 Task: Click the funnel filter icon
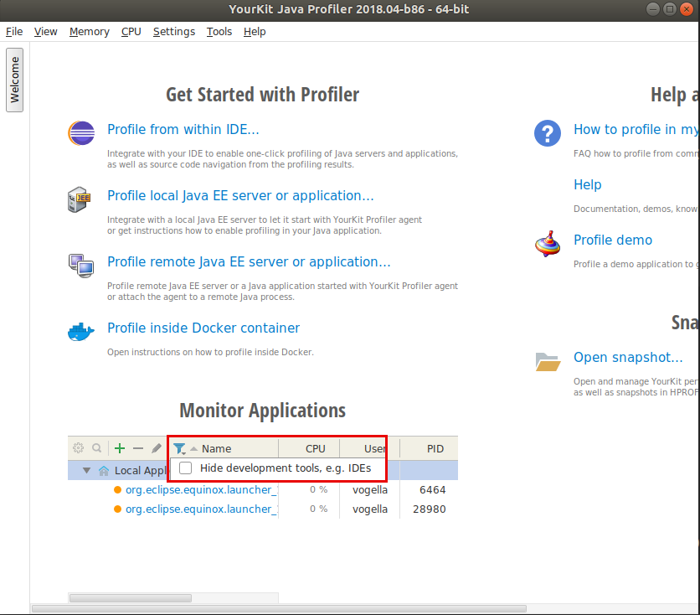(x=179, y=448)
